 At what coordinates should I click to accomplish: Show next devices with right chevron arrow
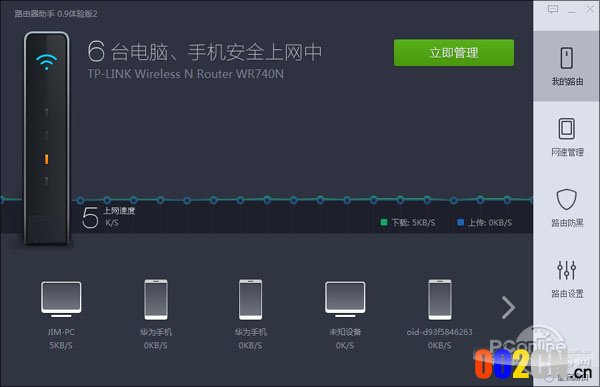508,307
